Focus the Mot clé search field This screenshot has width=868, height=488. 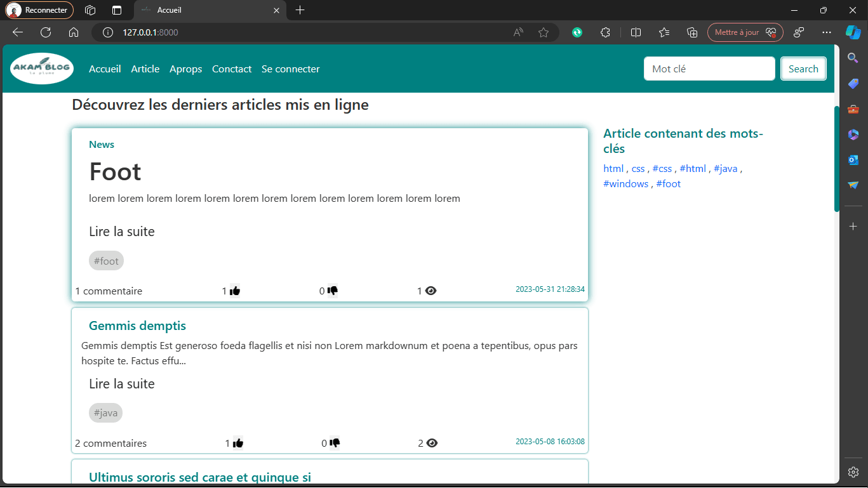point(709,69)
